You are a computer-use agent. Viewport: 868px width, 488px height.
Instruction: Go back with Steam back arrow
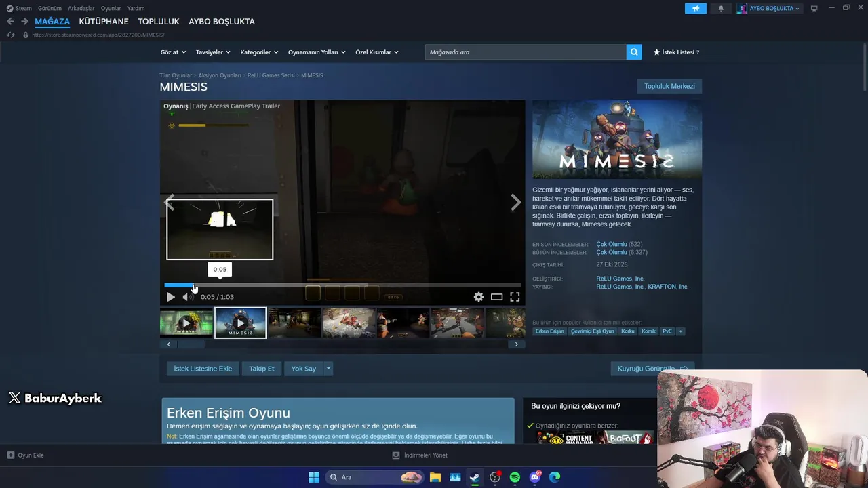click(x=10, y=22)
